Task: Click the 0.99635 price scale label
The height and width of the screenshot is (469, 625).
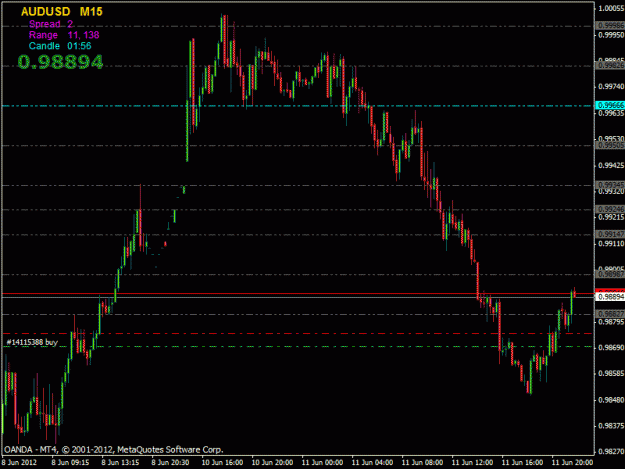Action: click(611, 113)
